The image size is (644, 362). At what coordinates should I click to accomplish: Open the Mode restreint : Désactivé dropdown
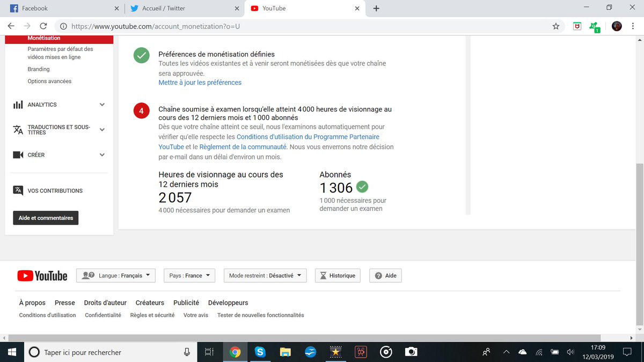tap(265, 276)
